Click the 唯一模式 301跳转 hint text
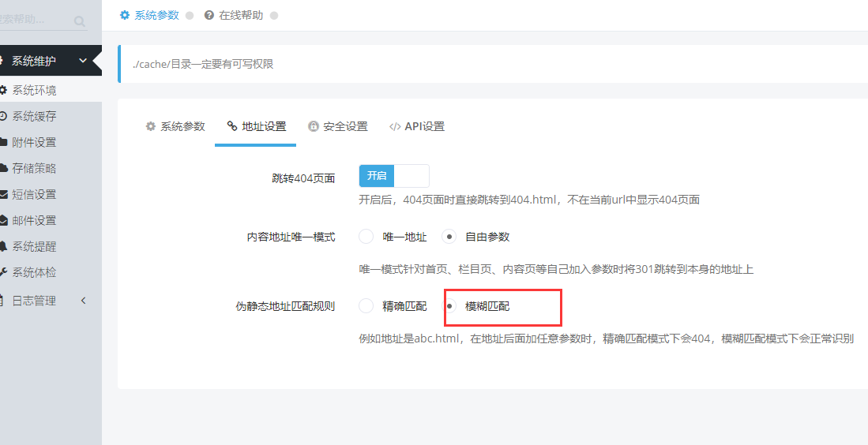Viewport: 868px width, 445px height. click(556, 270)
